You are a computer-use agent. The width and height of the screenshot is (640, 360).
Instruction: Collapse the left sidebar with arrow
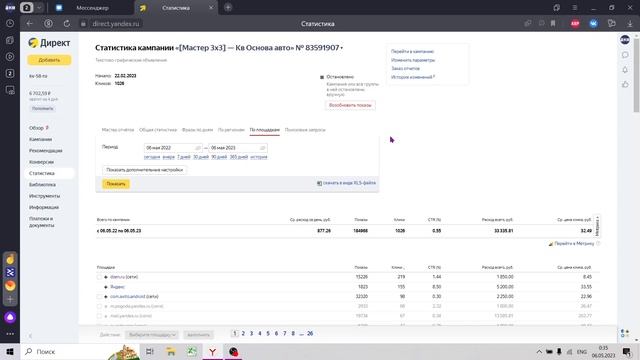(x=30, y=336)
